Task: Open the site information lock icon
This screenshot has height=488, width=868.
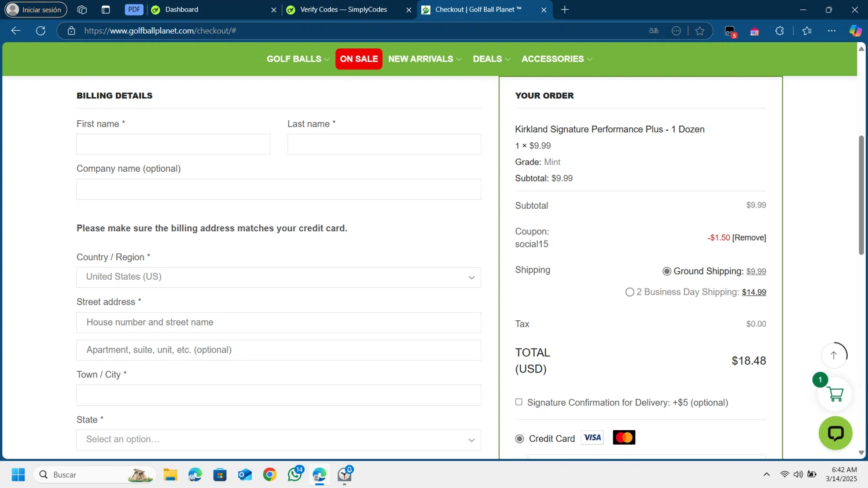Action: (71, 31)
